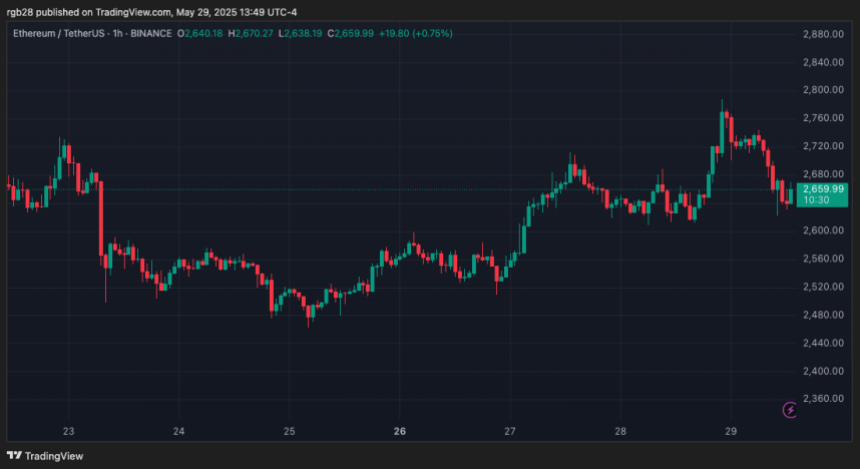Click the bold 26 date label
Screen dimensions: 860x469
coord(399,432)
